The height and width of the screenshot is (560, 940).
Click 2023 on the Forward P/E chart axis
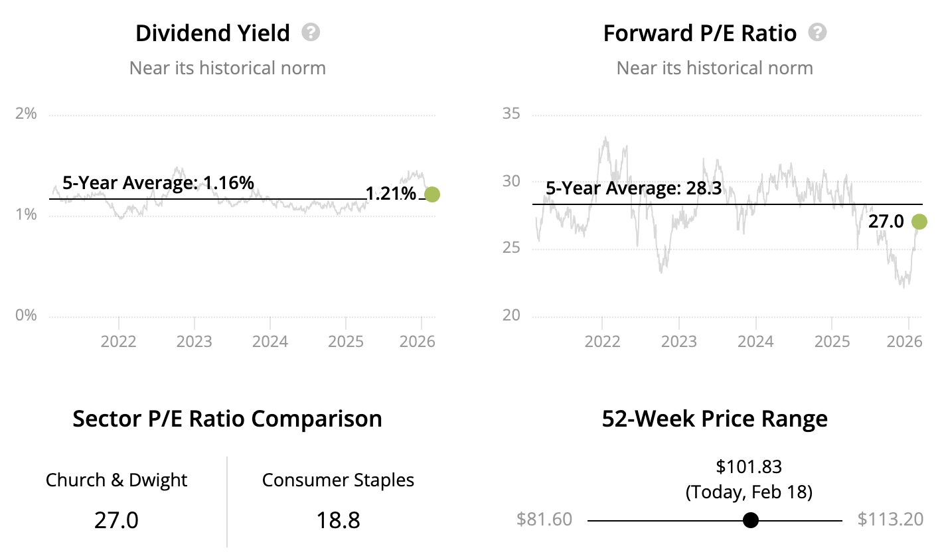click(679, 342)
